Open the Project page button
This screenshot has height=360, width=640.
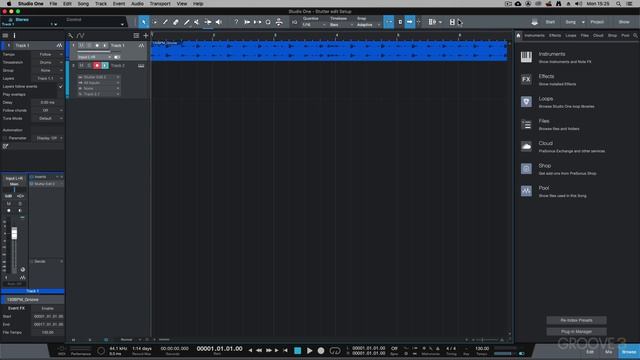click(x=597, y=22)
